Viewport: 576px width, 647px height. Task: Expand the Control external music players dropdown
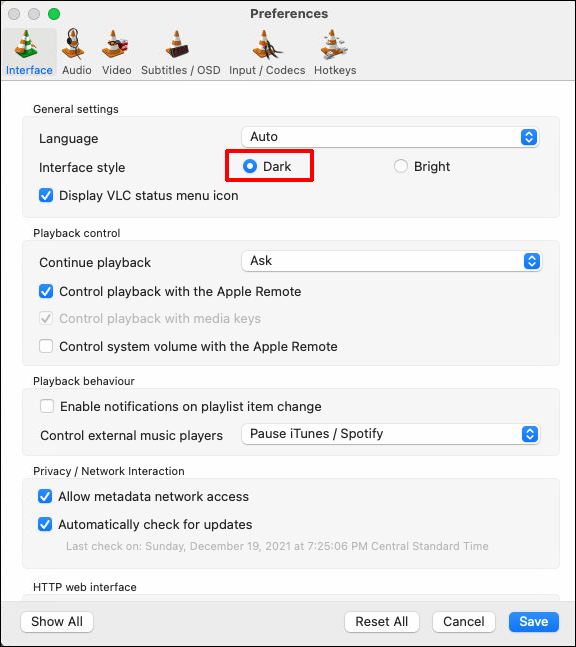coord(390,434)
